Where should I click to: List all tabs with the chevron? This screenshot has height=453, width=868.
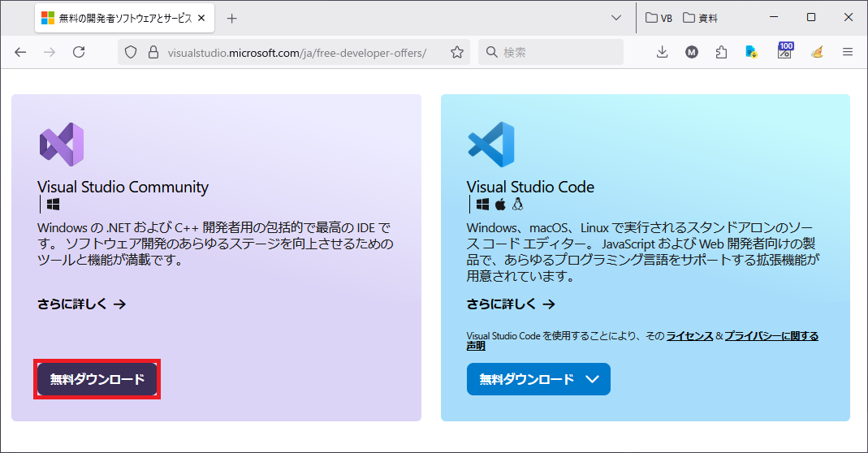[x=616, y=18]
